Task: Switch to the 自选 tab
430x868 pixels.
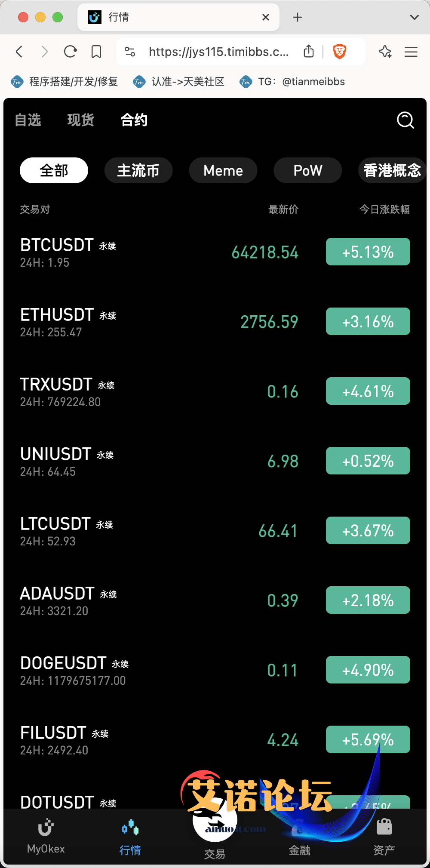Action: pyautogui.click(x=28, y=120)
